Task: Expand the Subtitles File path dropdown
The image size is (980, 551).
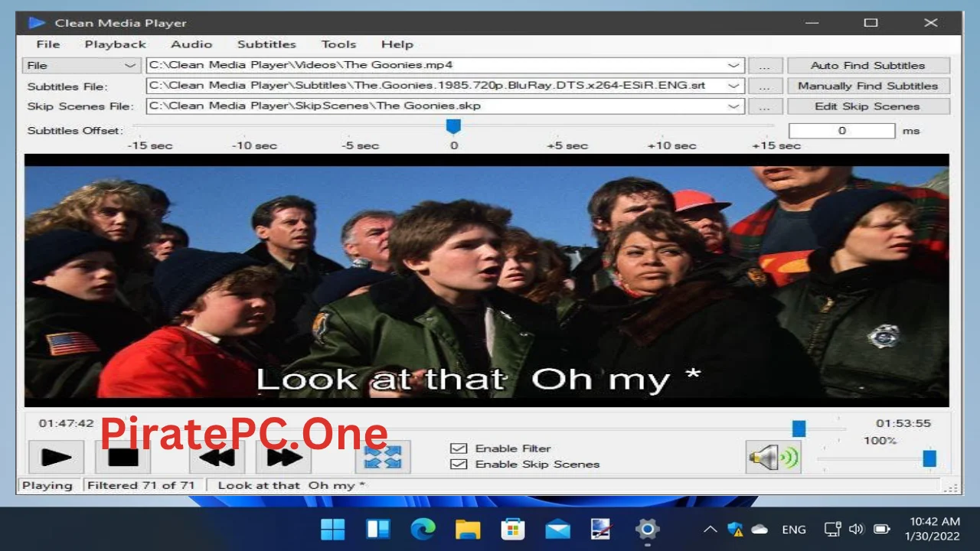Action: (733, 86)
